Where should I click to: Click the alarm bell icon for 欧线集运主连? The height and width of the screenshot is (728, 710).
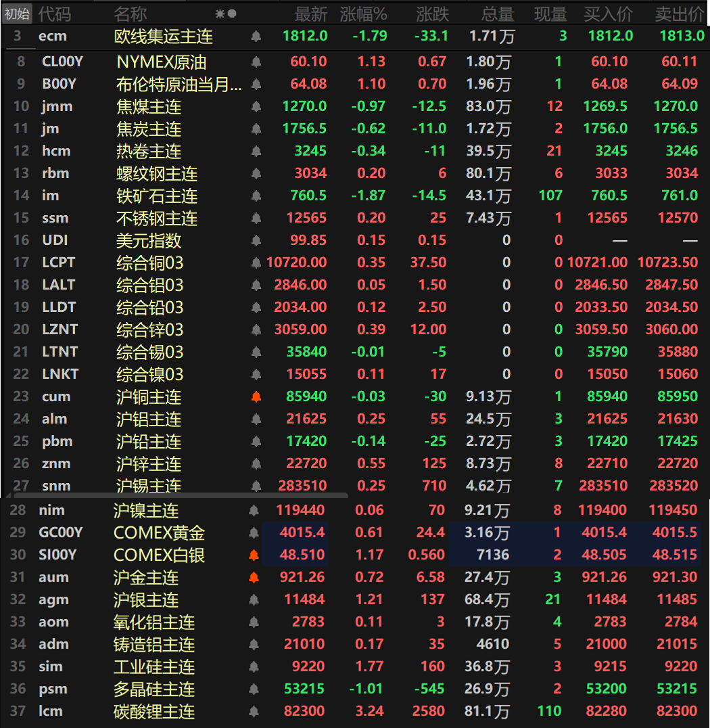click(x=255, y=37)
